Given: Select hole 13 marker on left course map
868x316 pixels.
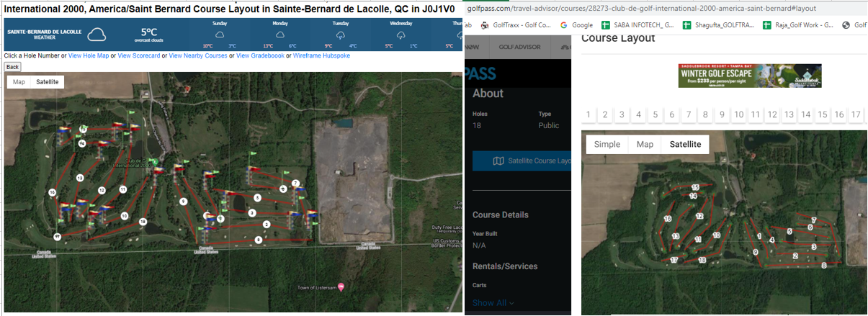Looking at the screenshot, I should 79,177.
